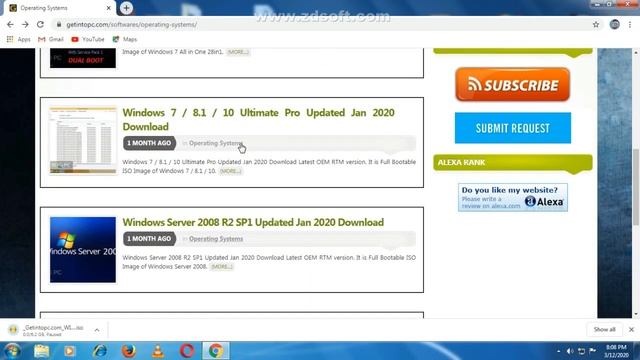The image size is (640, 360).
Task: Open Windows Server 2008 R2 SP1 title link
Action: tap(253, 222)
